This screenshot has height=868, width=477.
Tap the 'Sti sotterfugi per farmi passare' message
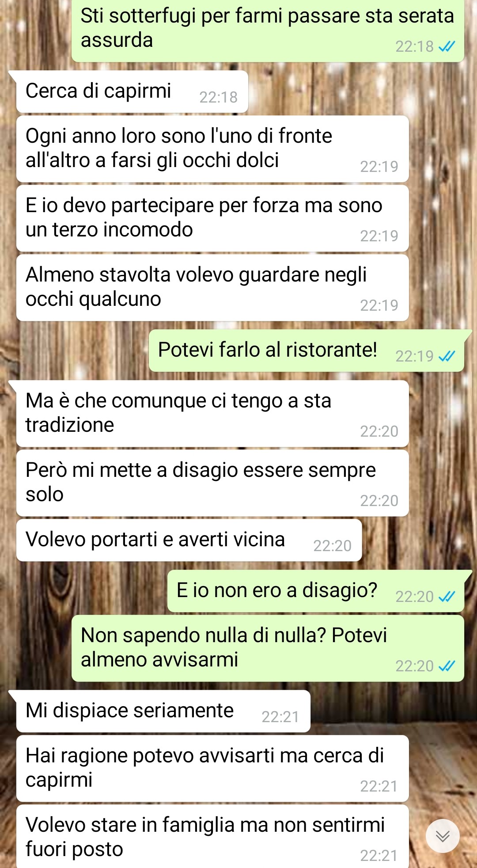coord(268,30)
